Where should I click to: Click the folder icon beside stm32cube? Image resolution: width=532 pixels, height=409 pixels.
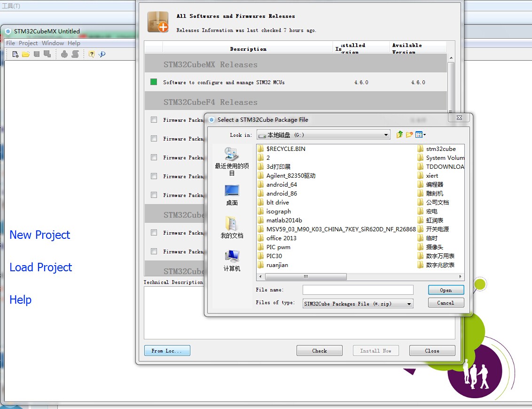[x=420, y=149]
